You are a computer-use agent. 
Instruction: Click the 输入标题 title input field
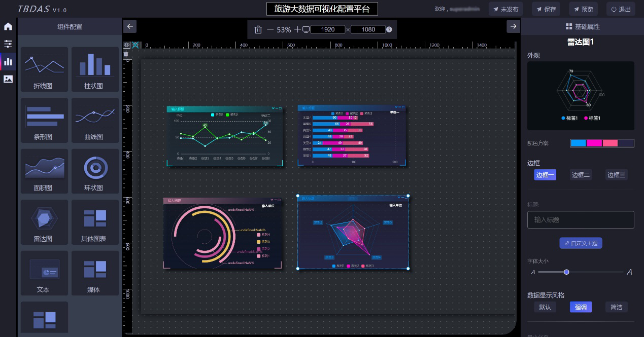point(581,220)
